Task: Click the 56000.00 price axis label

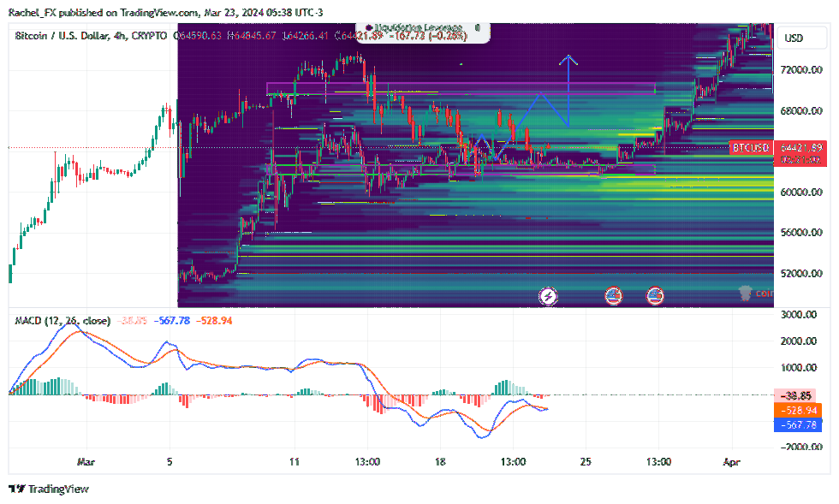Action: click(801, 232)
